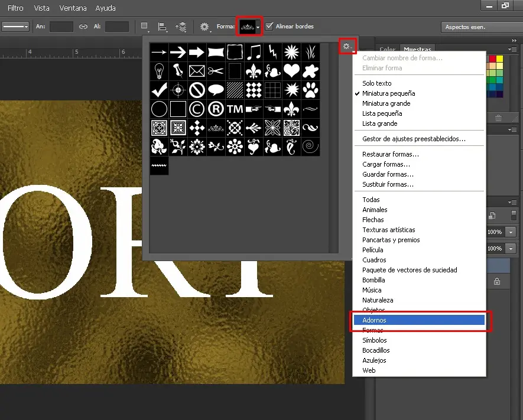Choose the crosshair target shape
This screenshot has width=523, height=420.
[x=178, y=90]
